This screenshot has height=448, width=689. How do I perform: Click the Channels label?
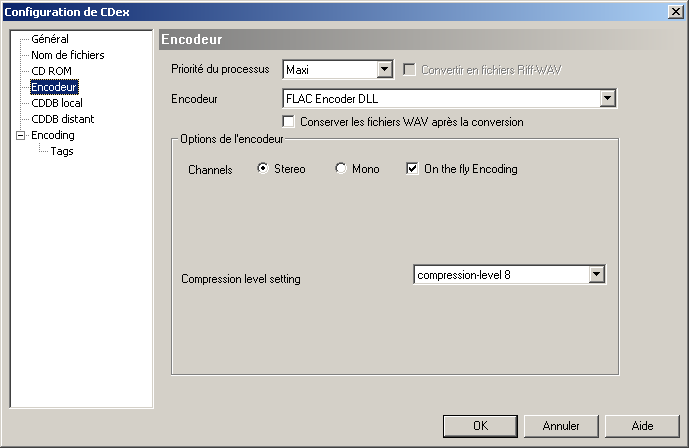[x=210, y=170]
